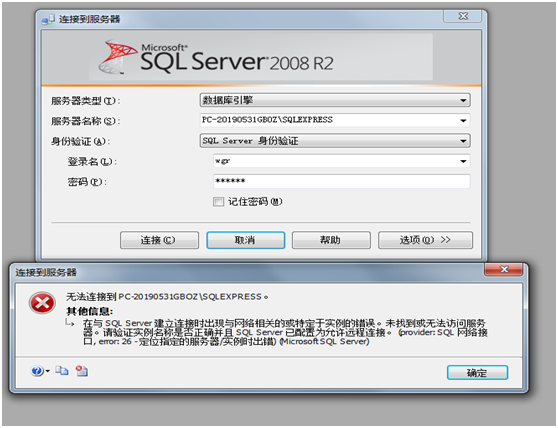Screen dimensions: 558x428
Task: Click the 连接(C) button
Action: coord(159,240)
